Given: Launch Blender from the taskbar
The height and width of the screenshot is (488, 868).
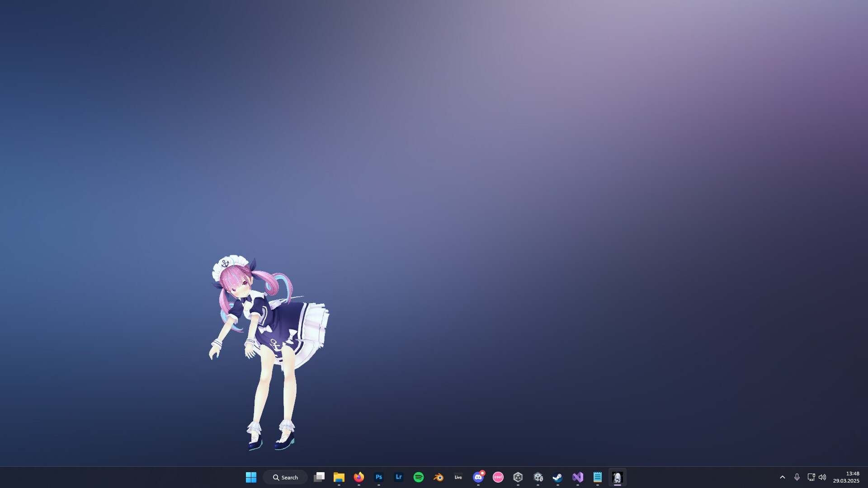Looking at the screenshot, I should 439,477.
